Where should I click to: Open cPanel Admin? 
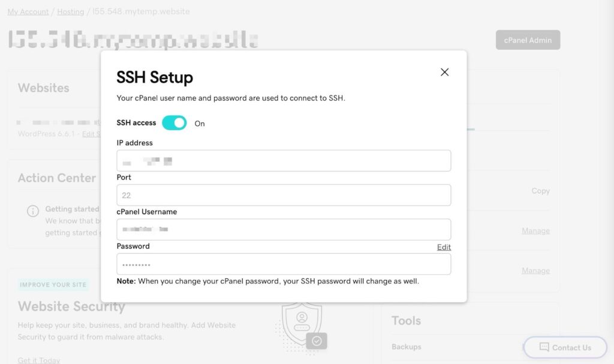(528, 40)
